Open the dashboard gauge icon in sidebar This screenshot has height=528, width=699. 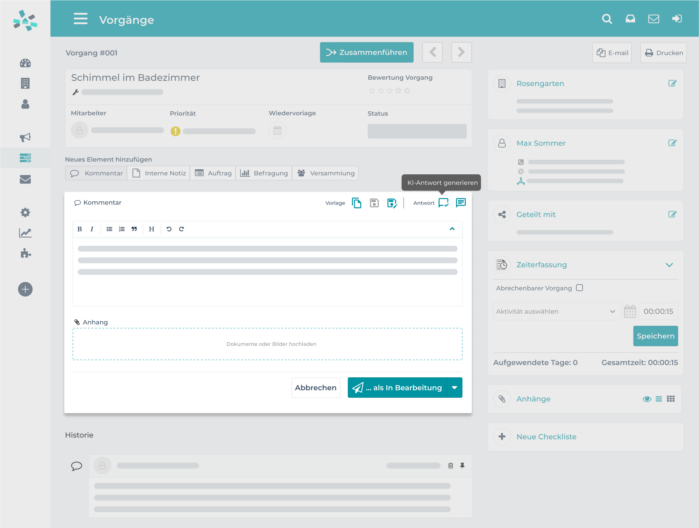25,63
